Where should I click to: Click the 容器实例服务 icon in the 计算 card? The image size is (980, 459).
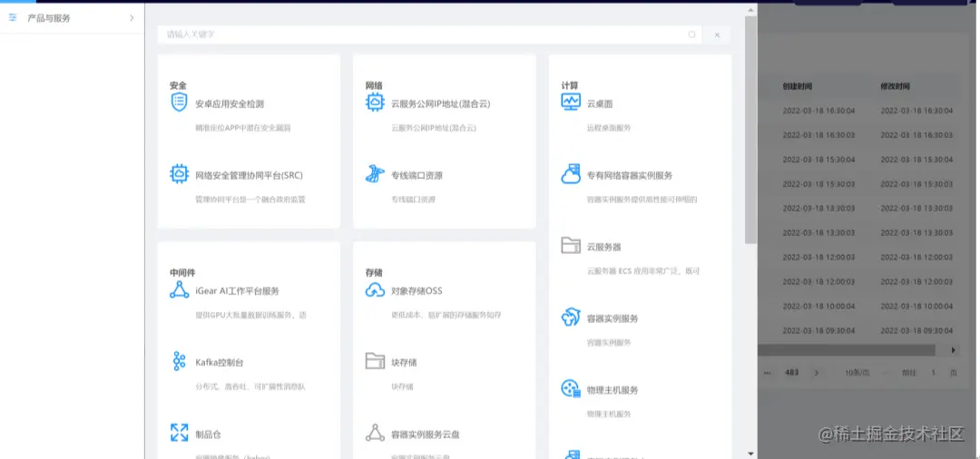click(x=571, y=317)
